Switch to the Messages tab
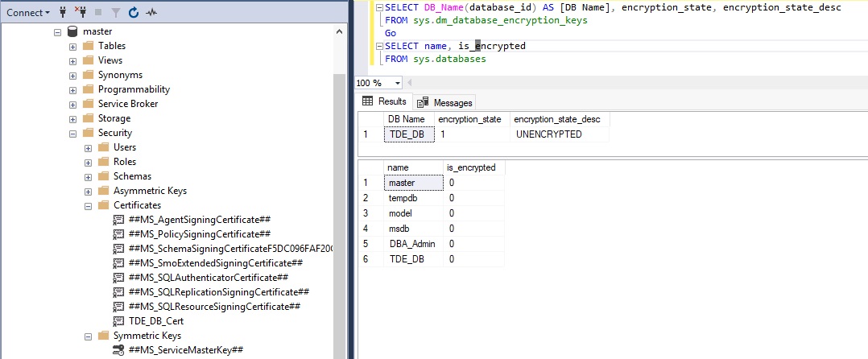This screenshot has width=868, height=359. tap(445, 103)
